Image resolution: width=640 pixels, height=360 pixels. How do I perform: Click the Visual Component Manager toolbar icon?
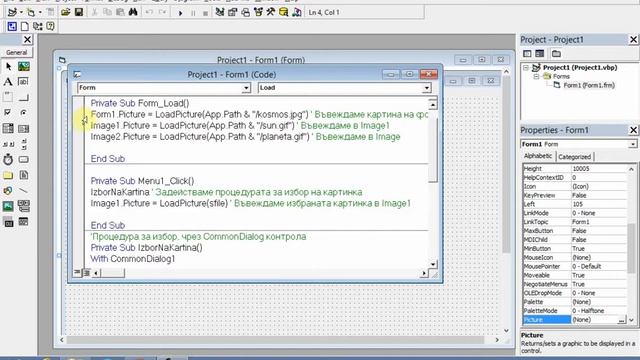(297, 12)
